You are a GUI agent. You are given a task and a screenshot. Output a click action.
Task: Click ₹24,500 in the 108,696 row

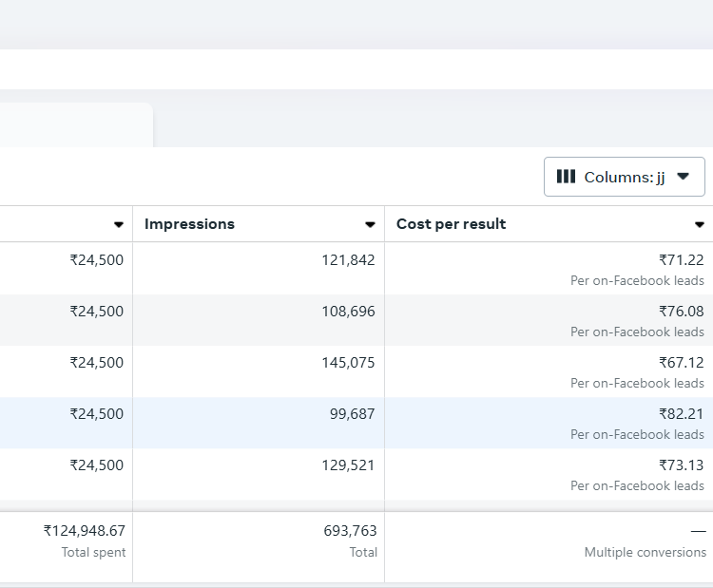96,312
